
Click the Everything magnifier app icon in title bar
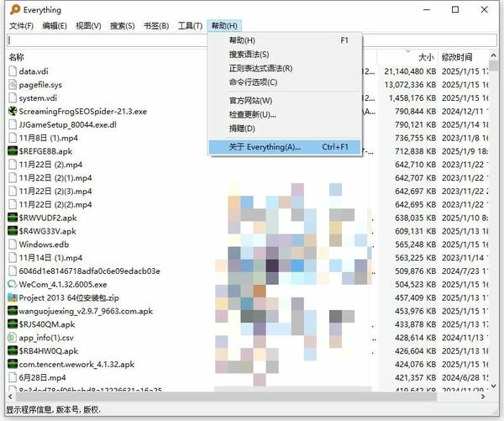[15, 9]
